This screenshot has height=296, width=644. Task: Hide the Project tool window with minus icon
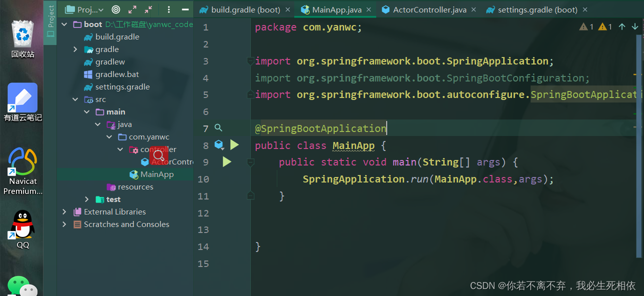coord(183,9)
